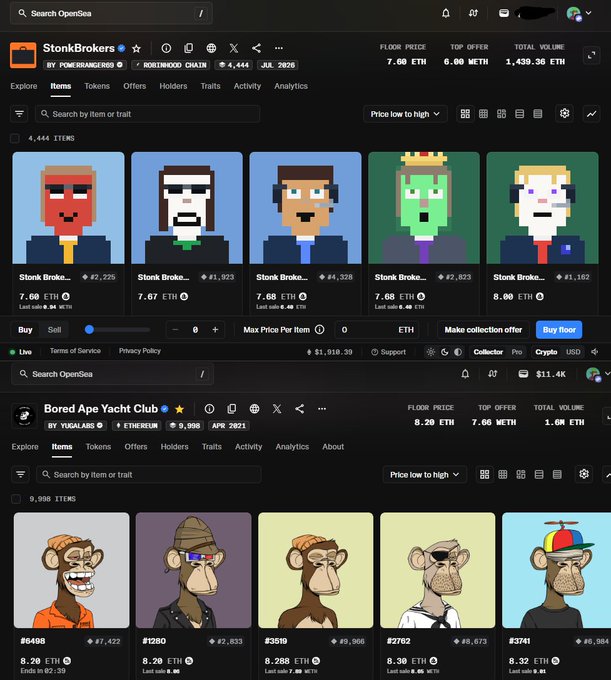Switch to Pro mode
This screenshot has width=611, height=680.
tap(517, 352)
